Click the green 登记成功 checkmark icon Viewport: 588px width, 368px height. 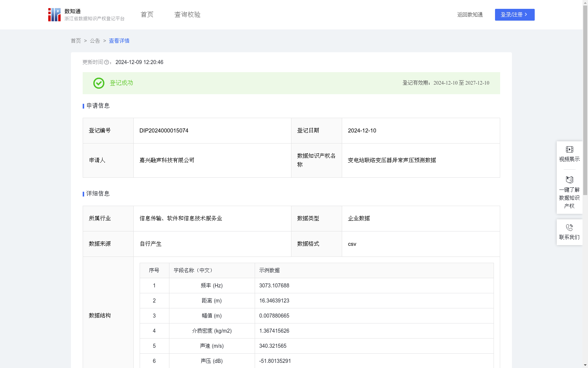98,83
